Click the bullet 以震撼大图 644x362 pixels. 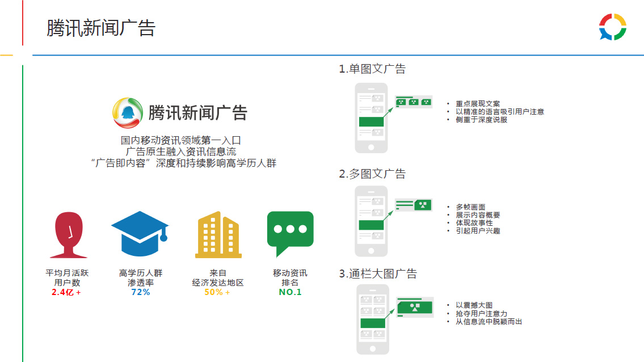[x=474, y=305]
